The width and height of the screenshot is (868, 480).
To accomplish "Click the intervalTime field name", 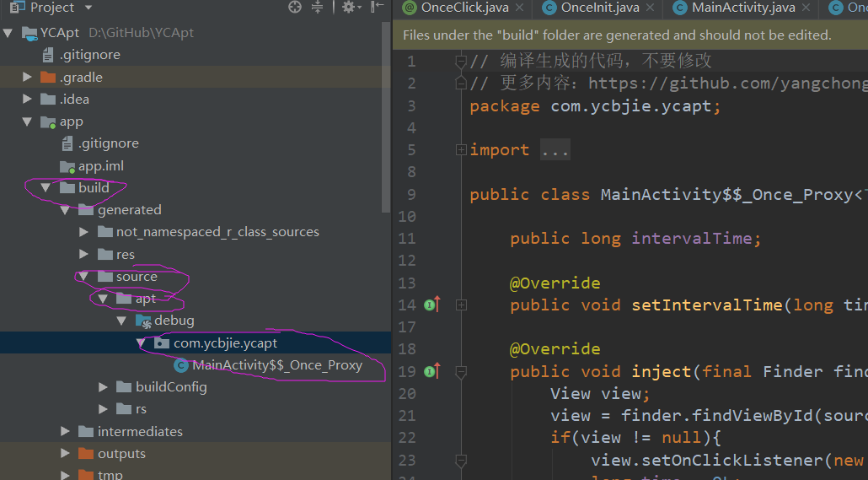I will 691,239.
